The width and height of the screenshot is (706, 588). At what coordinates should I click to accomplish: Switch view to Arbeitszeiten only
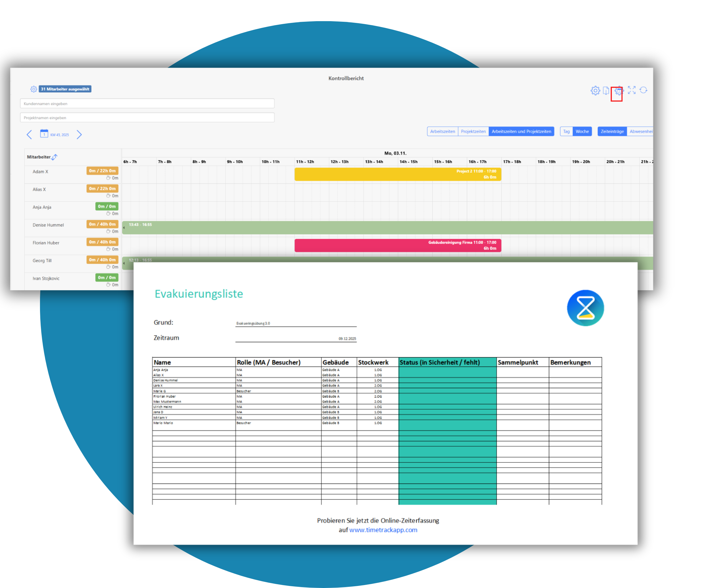(x=442, y=131)
